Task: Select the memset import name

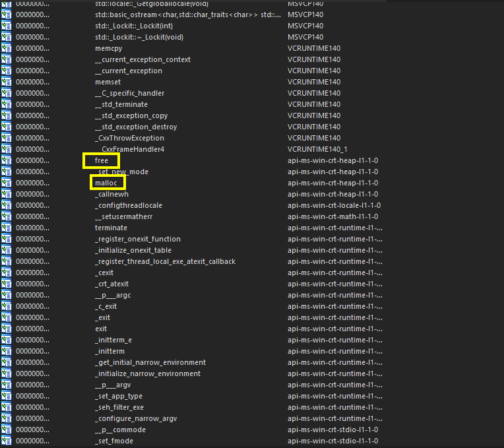Action: (108, 82)
